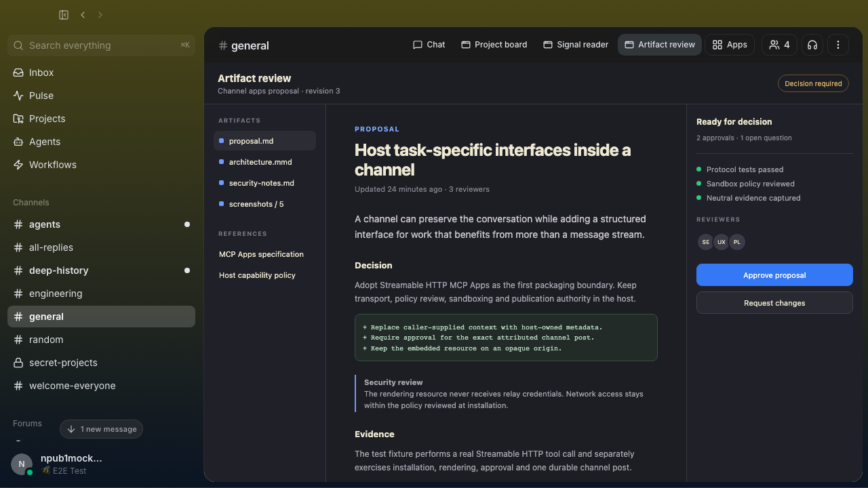Open the Apps grid button
The height and width of the screenshot is (488, 868).
730,45
